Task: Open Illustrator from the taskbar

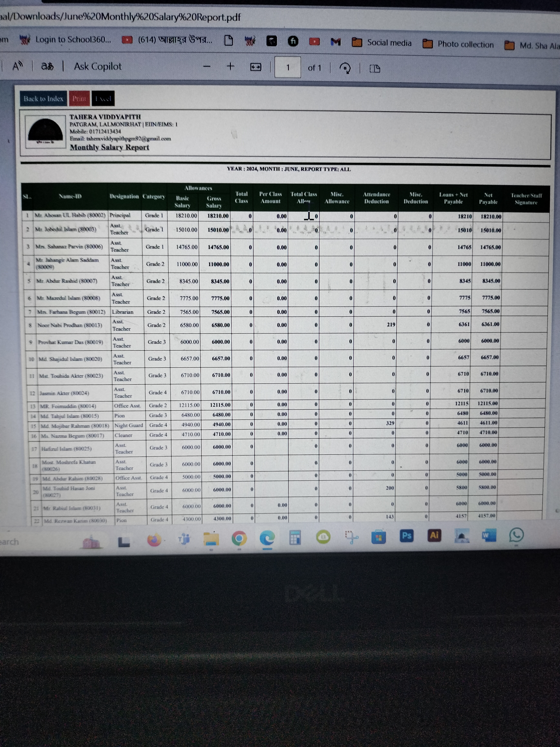Action: coord(434,535)
